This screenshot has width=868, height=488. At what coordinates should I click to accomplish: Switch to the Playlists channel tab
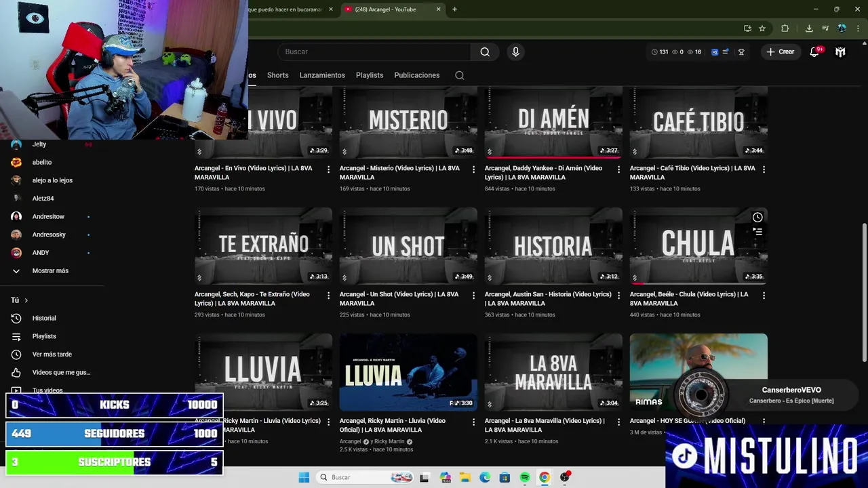pyautogui.click(x=370, y=75)
